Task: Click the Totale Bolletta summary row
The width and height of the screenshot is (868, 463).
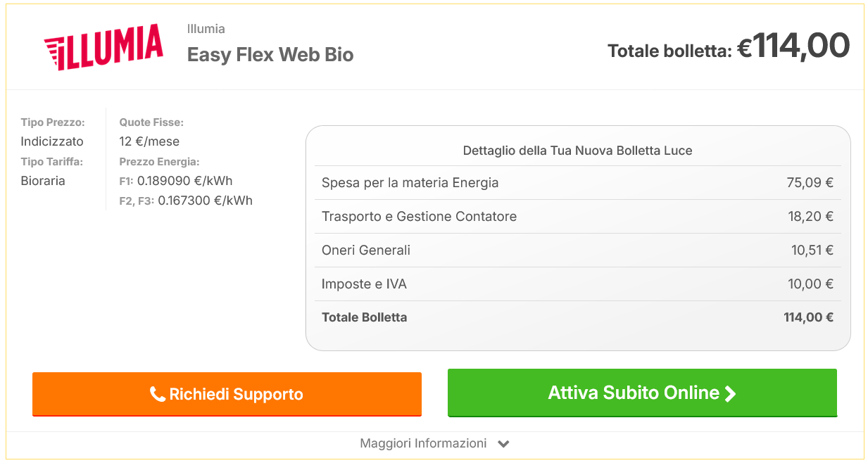Action: tap(577, 317)
